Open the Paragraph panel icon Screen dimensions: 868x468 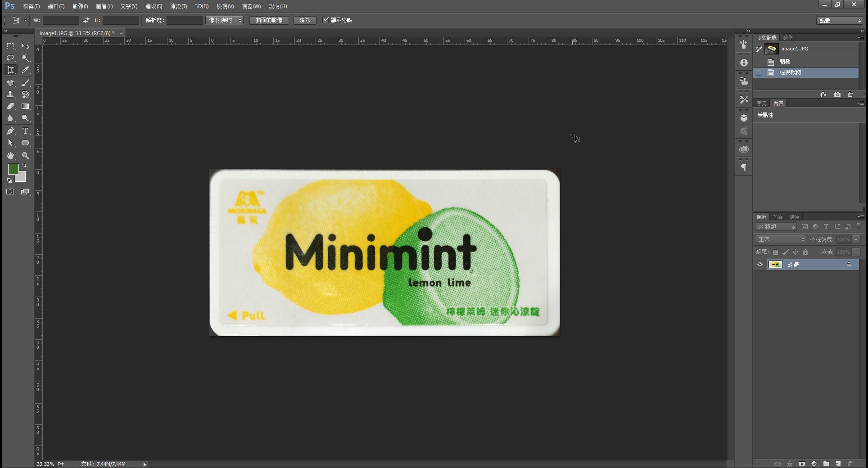click(x=744, y=167)
